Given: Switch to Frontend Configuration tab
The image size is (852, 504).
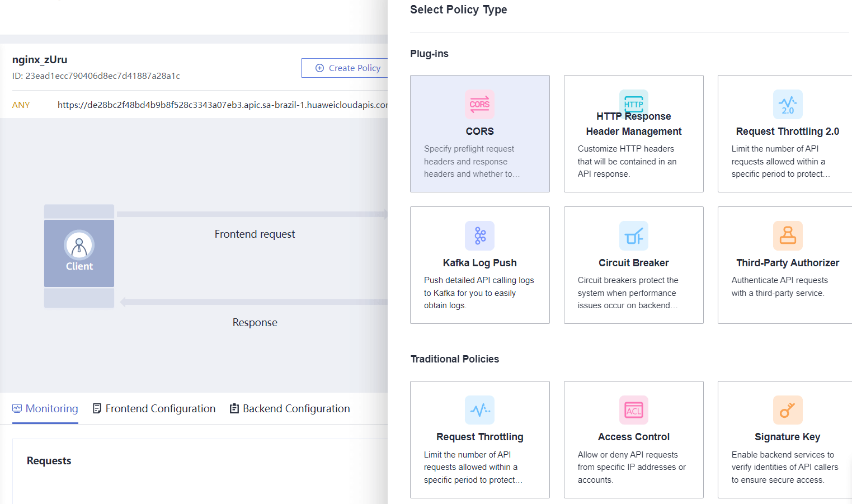Looking at the screenshot, I should coord(154,408).
